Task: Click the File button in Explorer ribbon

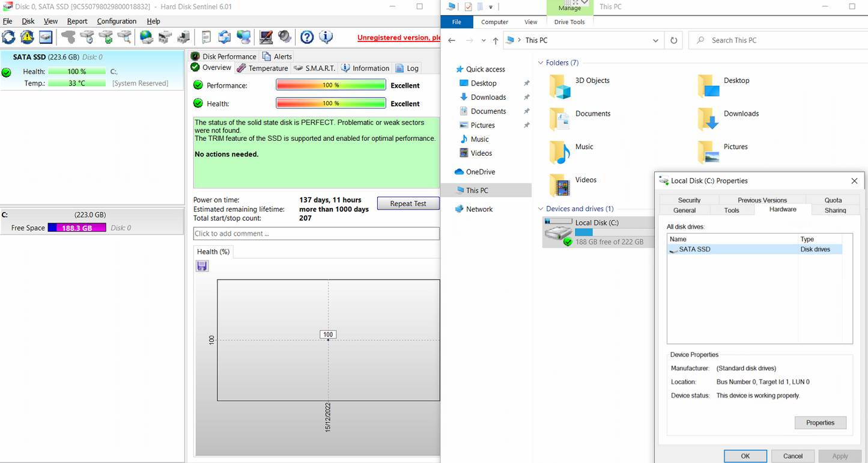Action: [457, 22]
